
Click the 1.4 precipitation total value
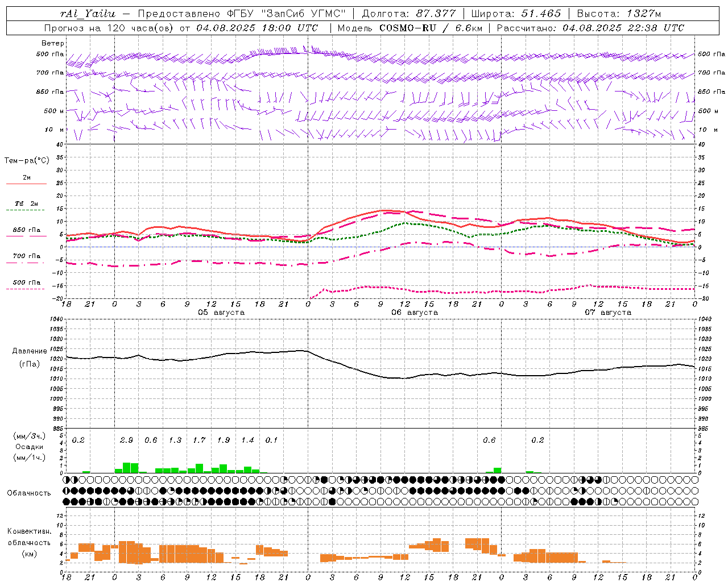(x=247, y=440)
